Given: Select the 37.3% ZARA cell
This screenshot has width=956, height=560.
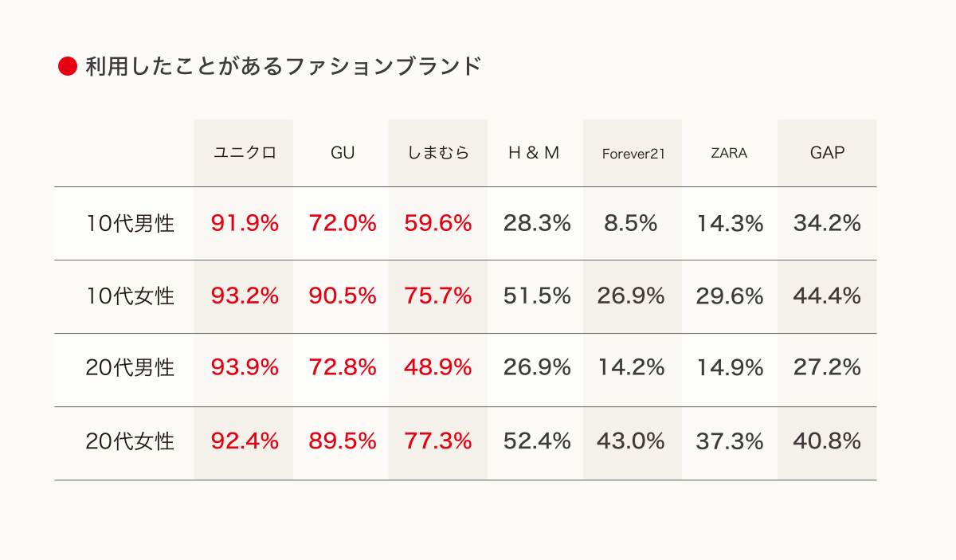Looking at the screenshot, I should pyautogui.click(x=730, y=441).
